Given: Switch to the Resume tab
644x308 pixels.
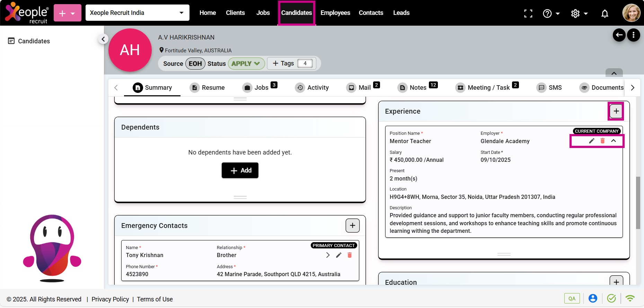Looking at the screenshot, I should coord(208,88).
